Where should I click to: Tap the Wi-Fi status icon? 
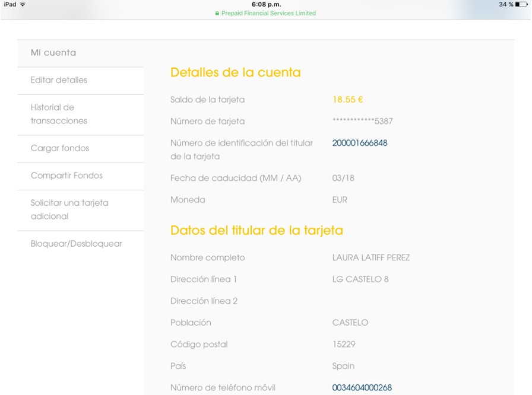[x=23, y=4]
